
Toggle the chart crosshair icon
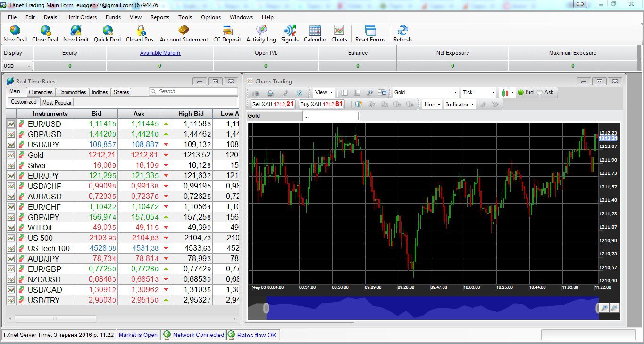click(x=344, y=93)
